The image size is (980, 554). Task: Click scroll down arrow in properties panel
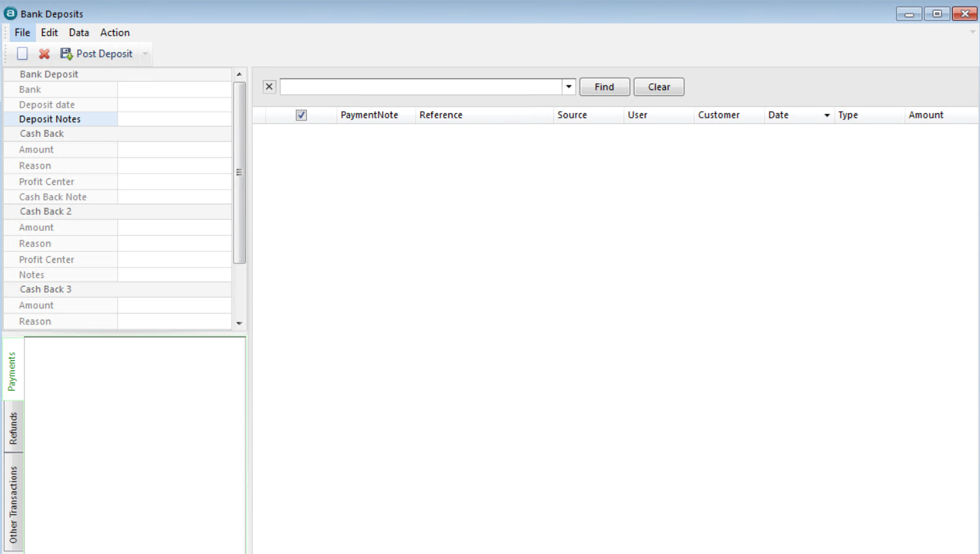pyautogui.click(x=239, y=324)
